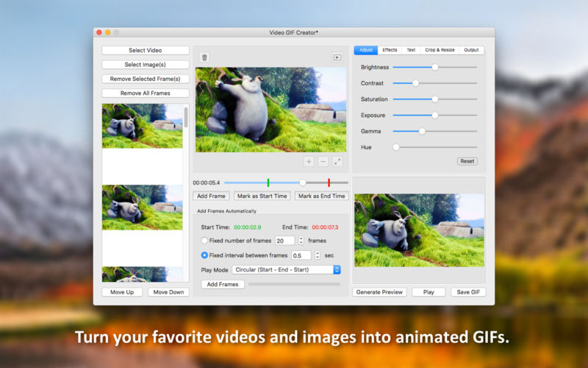The image size is (588, 368).
Task: Click the frames count stepper arrows
Action: [x=301, y=241]
